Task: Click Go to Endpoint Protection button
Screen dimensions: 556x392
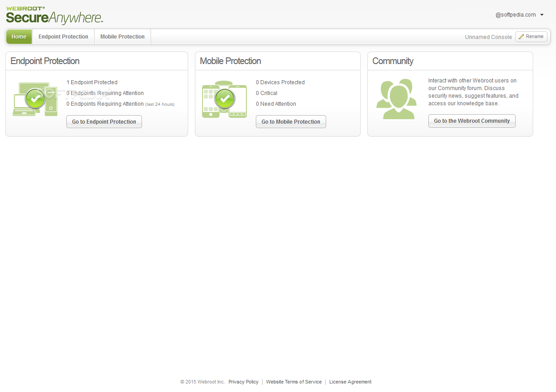Action: pos(104,122)
